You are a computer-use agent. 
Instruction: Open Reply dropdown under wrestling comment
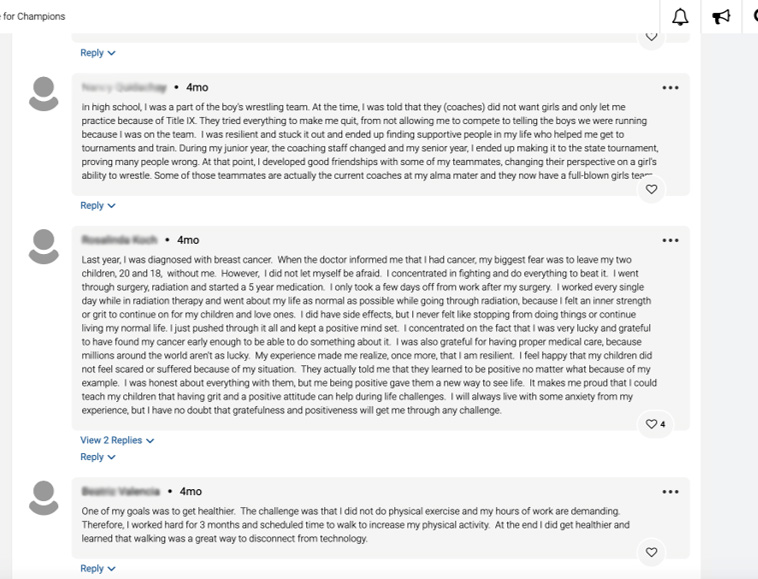[97, 206]
